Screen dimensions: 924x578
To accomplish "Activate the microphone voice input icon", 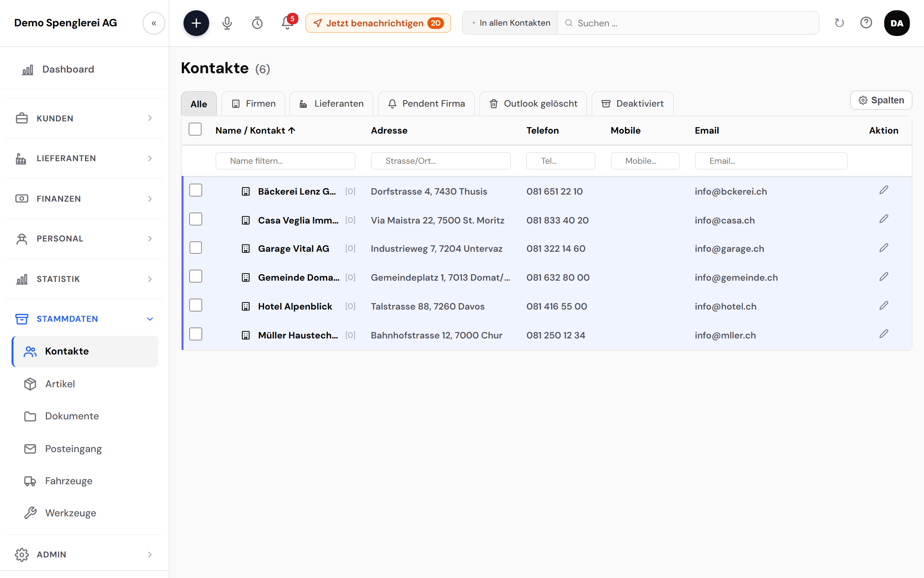I will (x=227, y=23).
